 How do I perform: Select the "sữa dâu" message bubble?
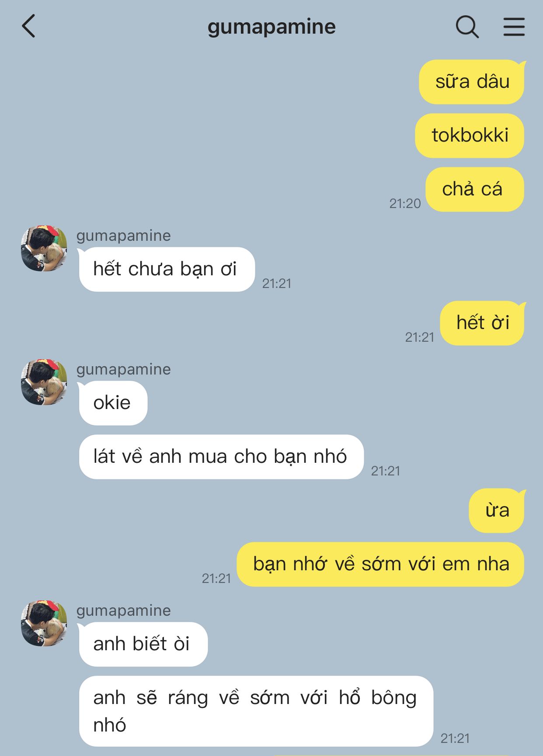[x=472, y=82]
